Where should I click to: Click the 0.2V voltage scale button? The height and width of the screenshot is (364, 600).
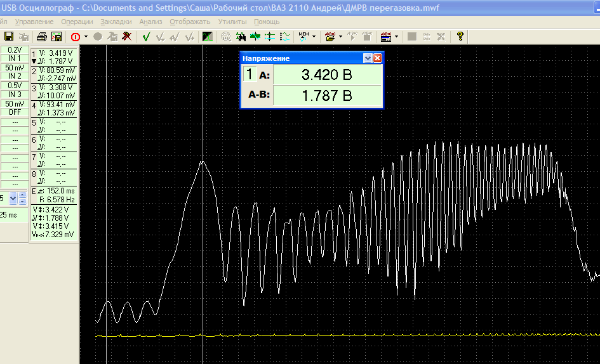(x=15, y=50)
